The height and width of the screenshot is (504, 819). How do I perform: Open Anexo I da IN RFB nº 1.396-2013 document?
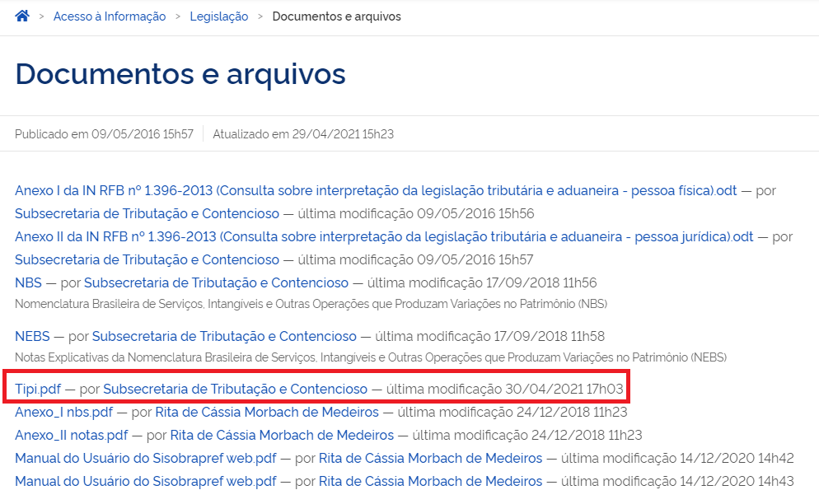tap(376, 190)
